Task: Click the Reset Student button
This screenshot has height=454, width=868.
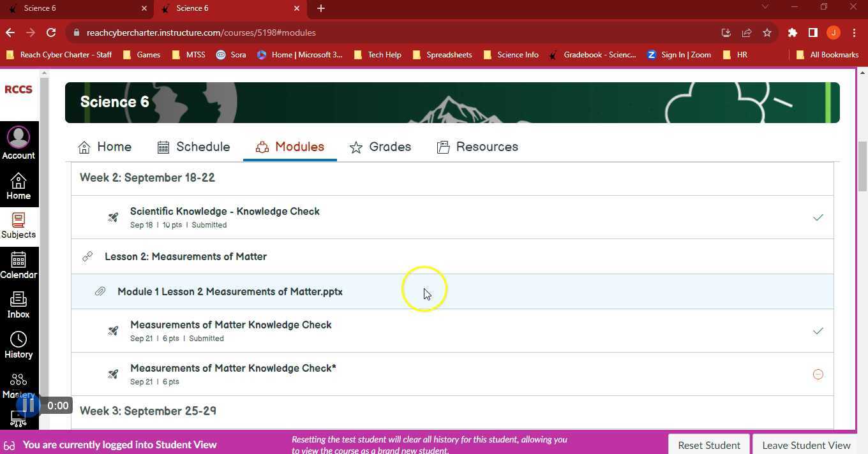Action: pos(708,445)
